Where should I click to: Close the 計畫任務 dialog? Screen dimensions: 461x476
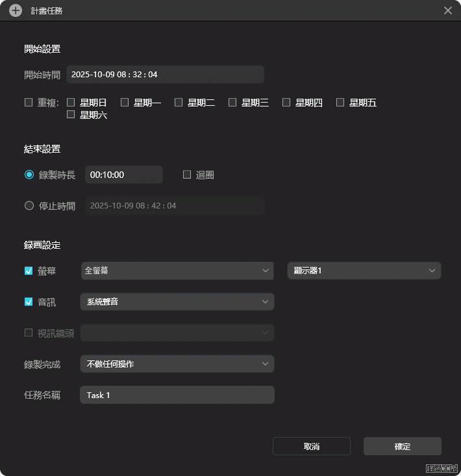tap(448, 11)
